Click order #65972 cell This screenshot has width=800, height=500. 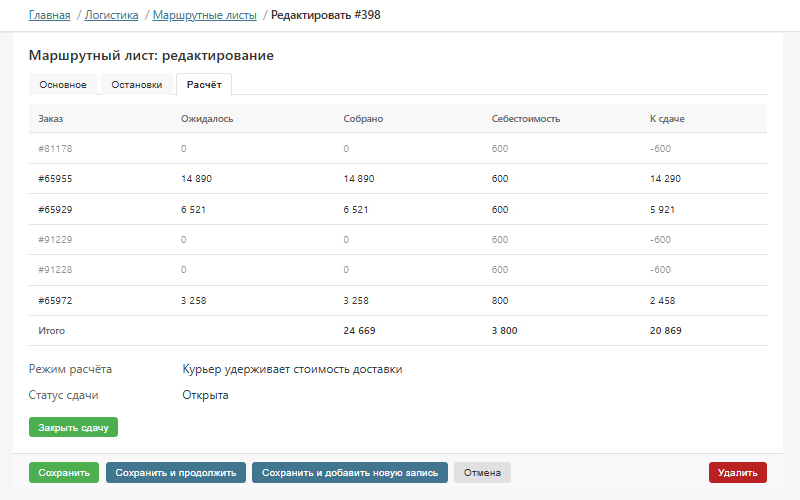pos(55,301)
